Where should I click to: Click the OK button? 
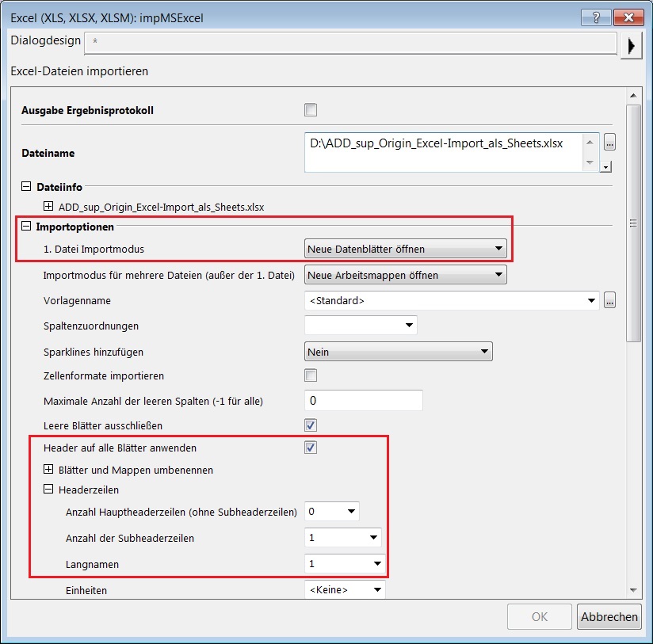tap(540, 616)
